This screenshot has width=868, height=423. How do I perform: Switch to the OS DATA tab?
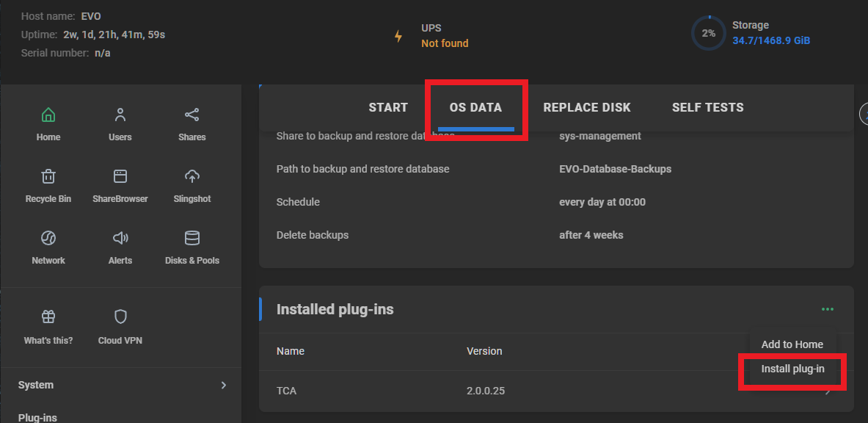[x=475, y=107]
